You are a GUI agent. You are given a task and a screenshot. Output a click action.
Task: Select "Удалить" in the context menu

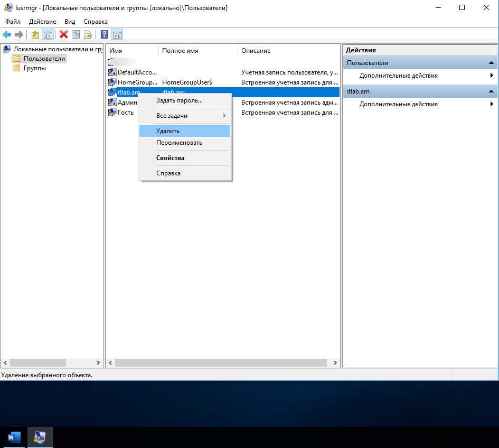pyautogui.click(x=168, y=131)
